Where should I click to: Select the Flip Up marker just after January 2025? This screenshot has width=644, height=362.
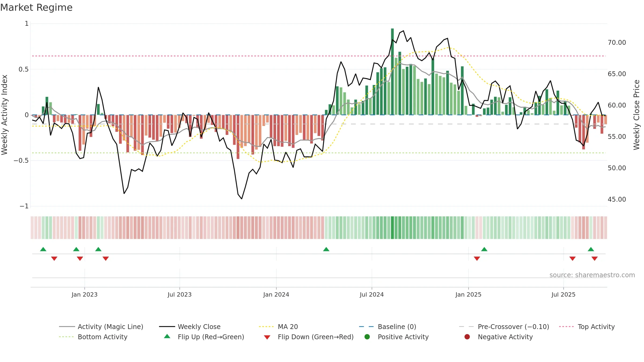tap(484, 249)
